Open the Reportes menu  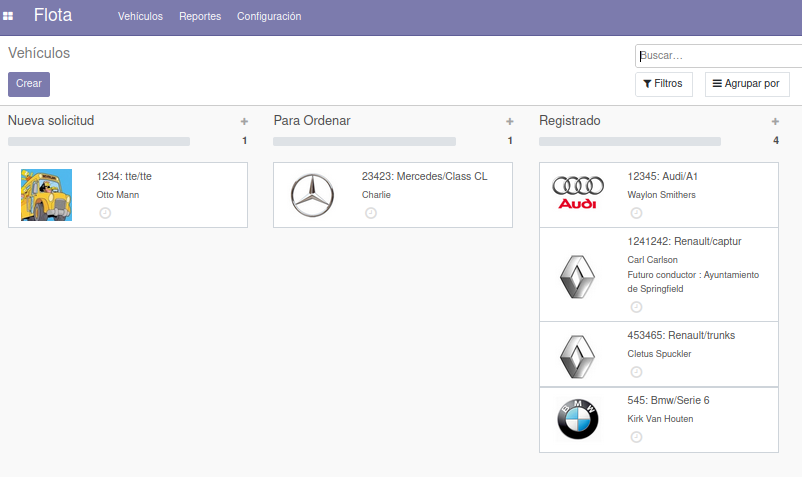point(200,17)
